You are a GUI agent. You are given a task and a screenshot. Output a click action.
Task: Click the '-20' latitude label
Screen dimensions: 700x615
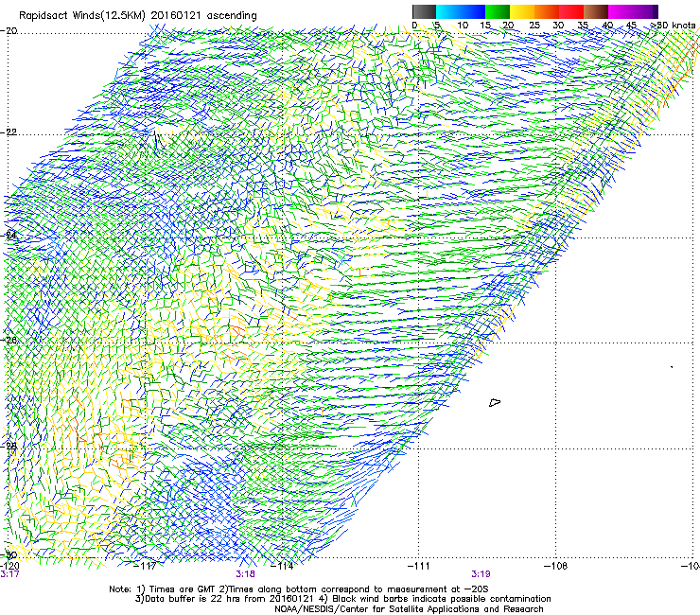9,31
